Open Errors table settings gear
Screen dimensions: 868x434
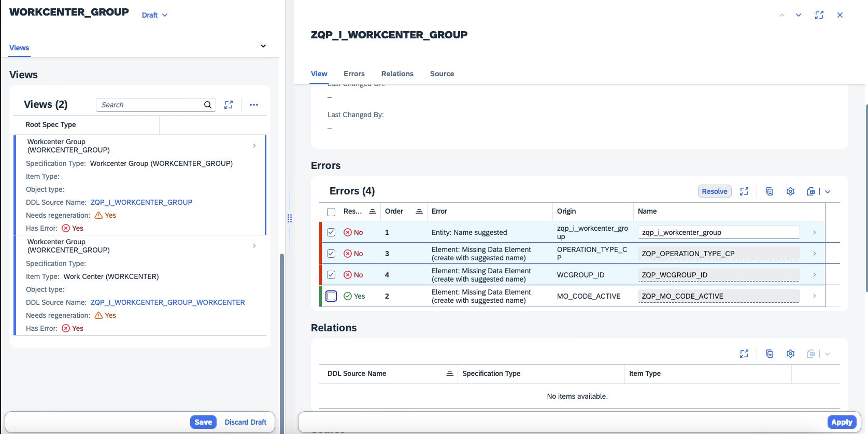tap(790, 191)
